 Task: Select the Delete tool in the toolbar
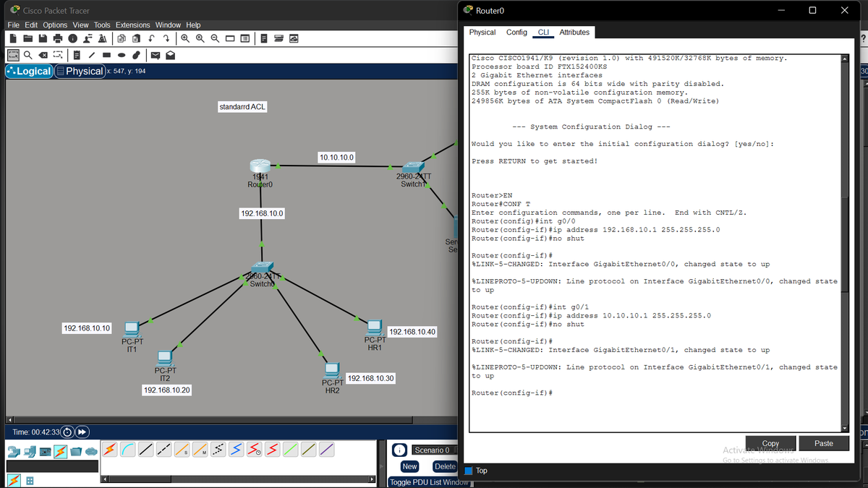click(x=43, y=56)
